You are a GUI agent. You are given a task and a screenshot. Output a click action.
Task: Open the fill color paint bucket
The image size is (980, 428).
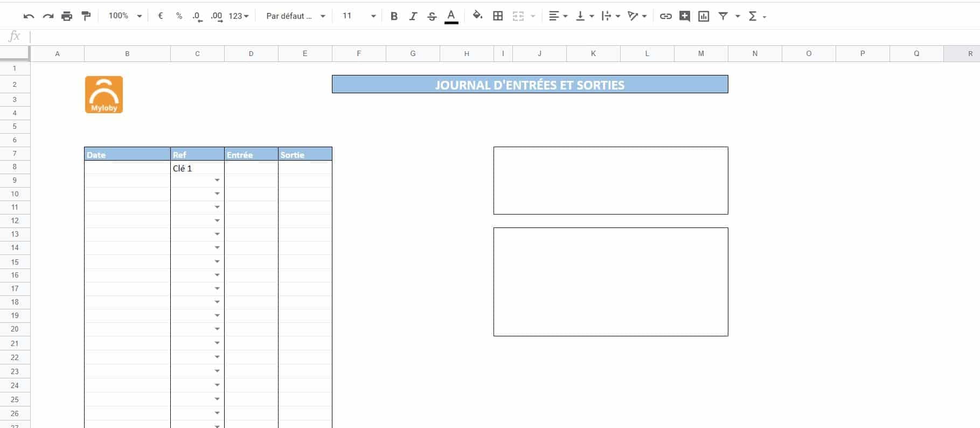(x=477, y=16)
